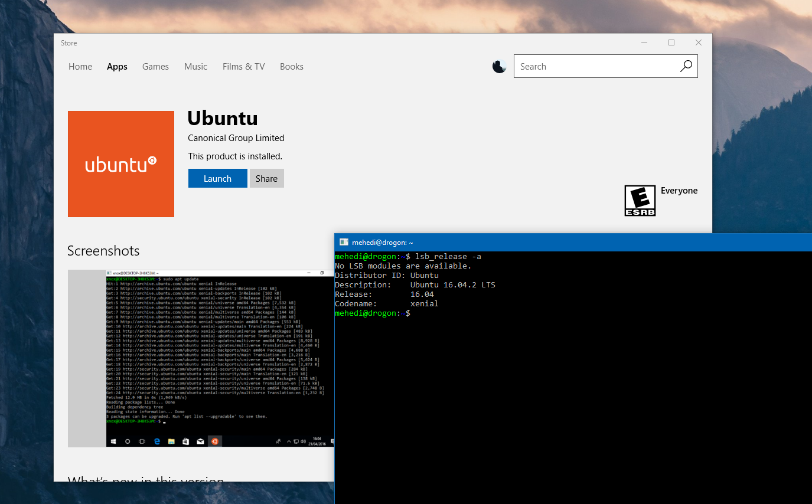Click the 'Ubuntu 16.04.2 LTS' description text
The height and width of the screenshot is (504, 812).
[x=453, y=284]
